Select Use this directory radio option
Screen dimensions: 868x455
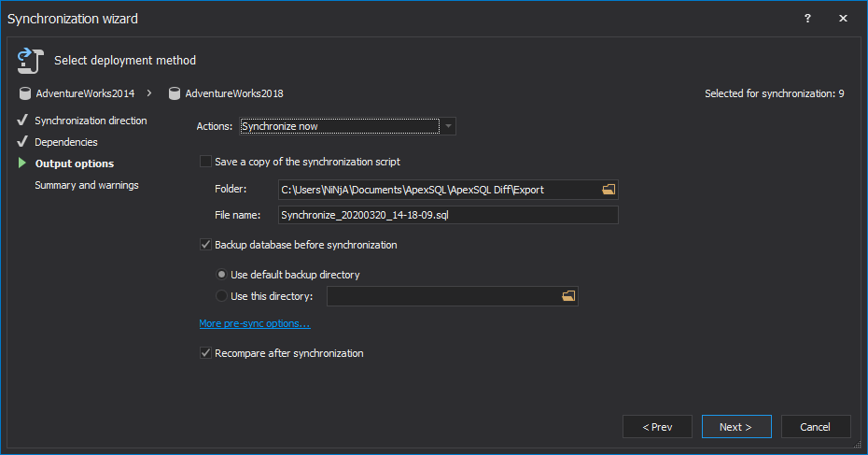click(221, 296)
